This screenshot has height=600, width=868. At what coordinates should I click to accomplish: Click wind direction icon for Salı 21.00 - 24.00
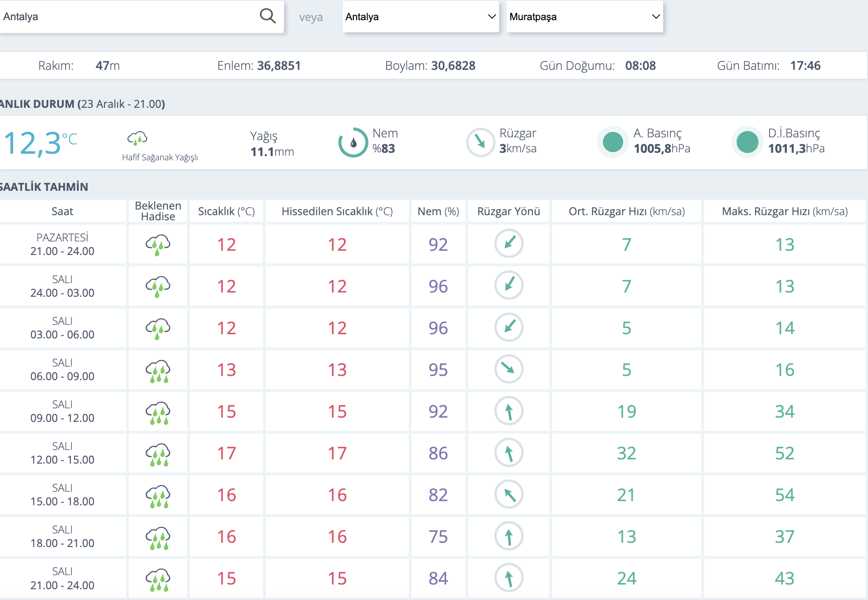(509, 577)
